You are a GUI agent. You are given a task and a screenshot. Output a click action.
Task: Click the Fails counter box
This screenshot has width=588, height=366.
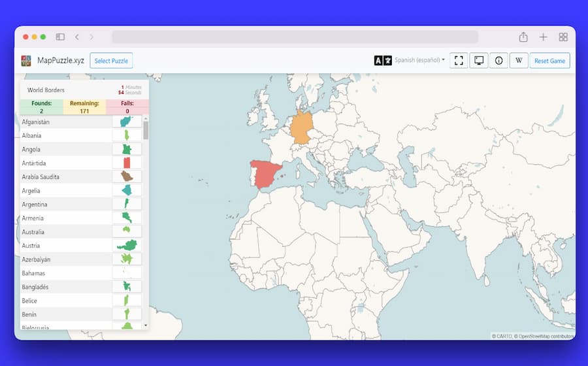click(x=127, y=107)
